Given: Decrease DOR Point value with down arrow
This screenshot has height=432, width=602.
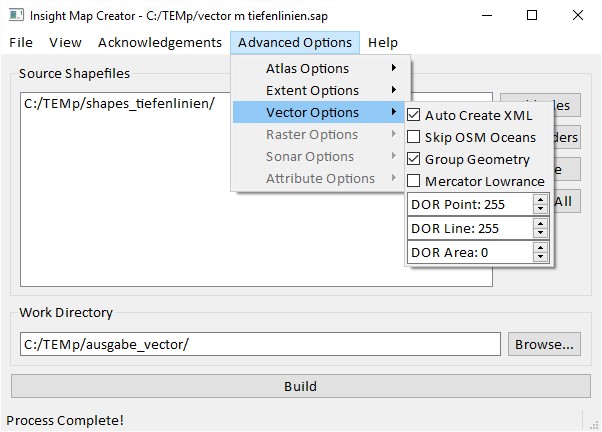Looking at the screenshot, I should [x=541, y=209].
